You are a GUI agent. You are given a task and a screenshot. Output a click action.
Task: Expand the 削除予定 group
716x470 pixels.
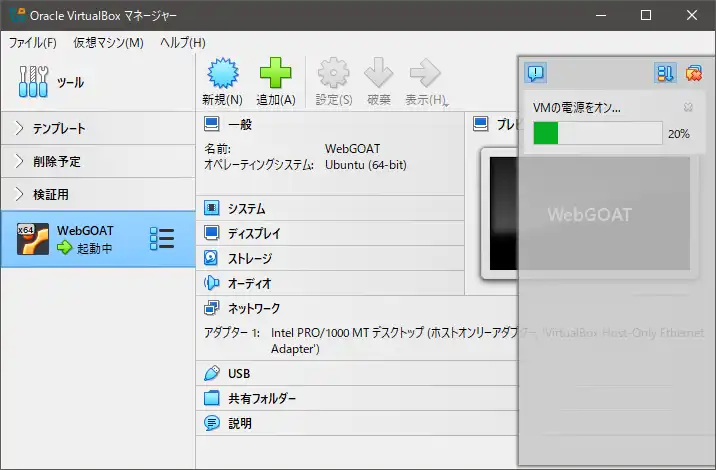click(x=20, y=161)
